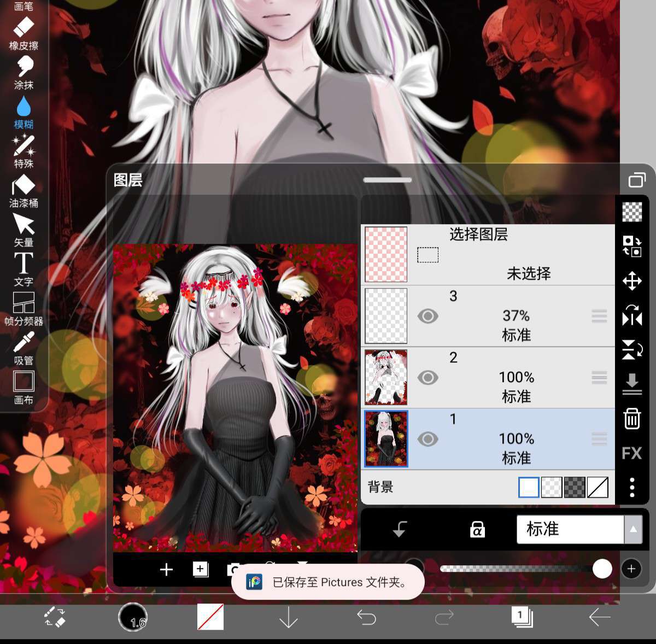The image size is (656, 644).
Task: Click the add special layer icon
Action: 200,570
